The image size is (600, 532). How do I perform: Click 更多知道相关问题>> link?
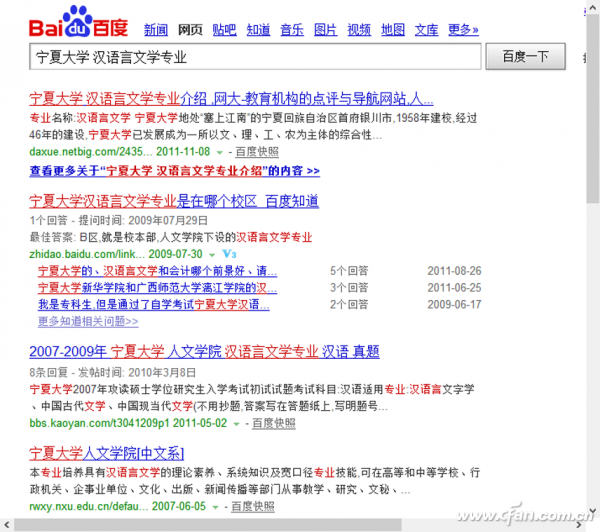[88, 321]
